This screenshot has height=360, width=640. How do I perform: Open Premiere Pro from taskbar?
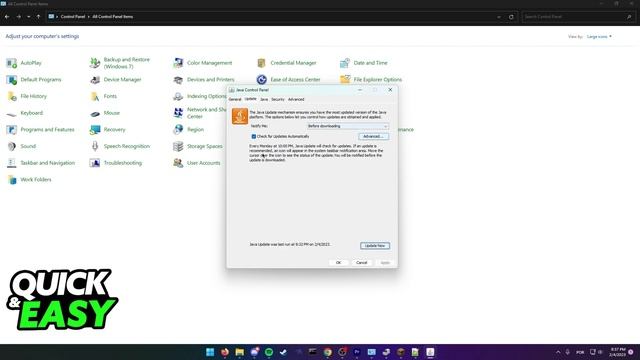[x=357, y=352]
